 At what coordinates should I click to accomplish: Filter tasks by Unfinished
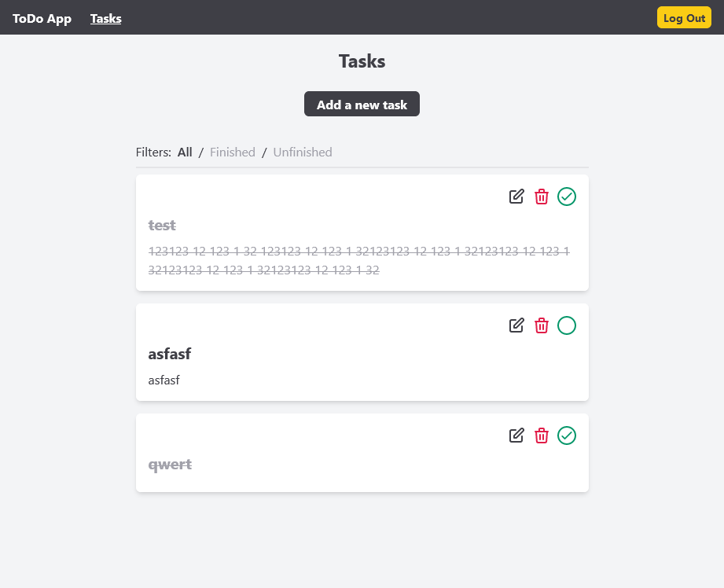(x=303, y=153)
